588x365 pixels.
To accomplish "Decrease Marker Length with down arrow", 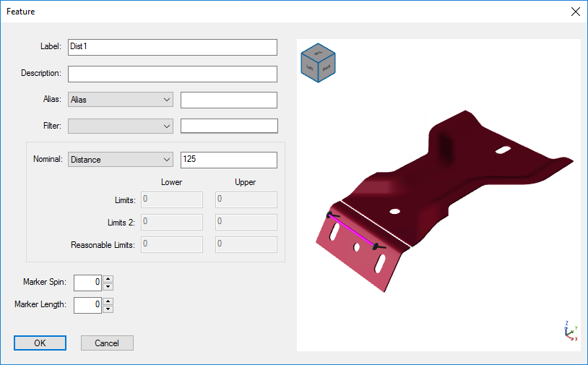I will coord(108,309).
